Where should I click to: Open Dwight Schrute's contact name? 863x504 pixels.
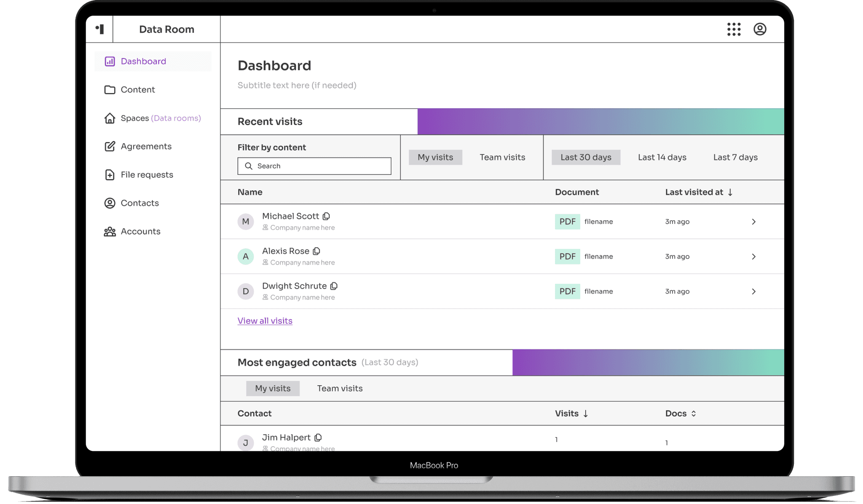(x=294, y=286)
